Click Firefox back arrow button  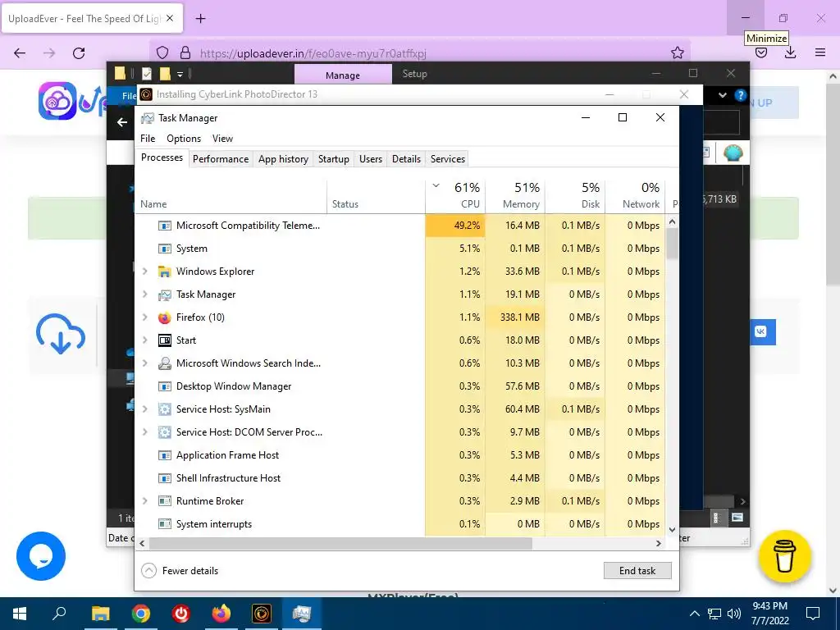click(20, 53)
